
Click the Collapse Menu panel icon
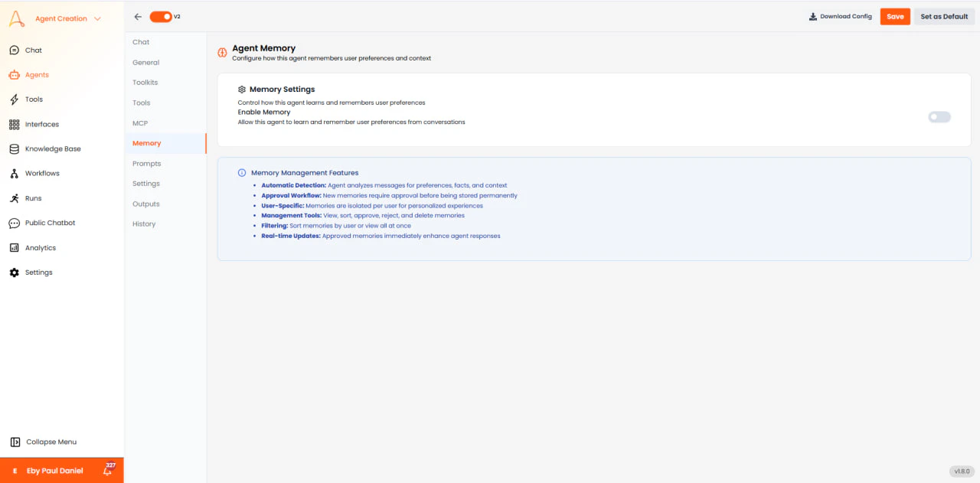pyautogui.click(x=15, y=442)
